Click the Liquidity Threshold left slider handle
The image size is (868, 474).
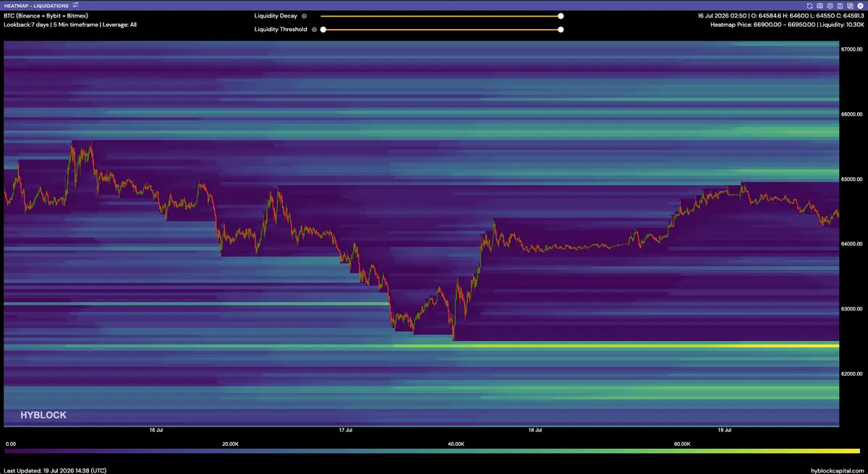(x=323, y=30)
